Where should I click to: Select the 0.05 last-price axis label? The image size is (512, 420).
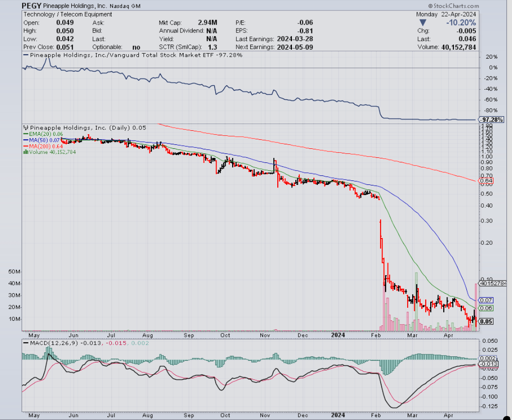pos(485,320)
